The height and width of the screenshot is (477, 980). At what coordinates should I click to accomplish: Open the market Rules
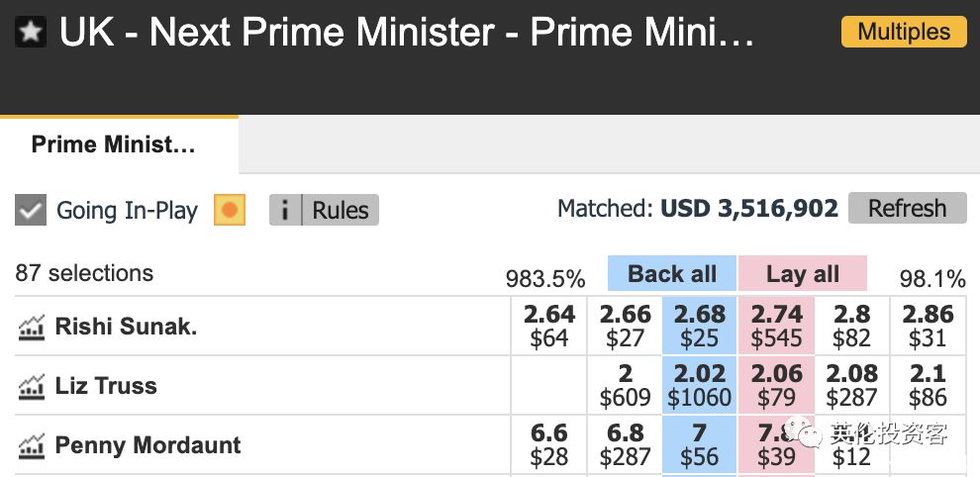(x=341, y=210)
